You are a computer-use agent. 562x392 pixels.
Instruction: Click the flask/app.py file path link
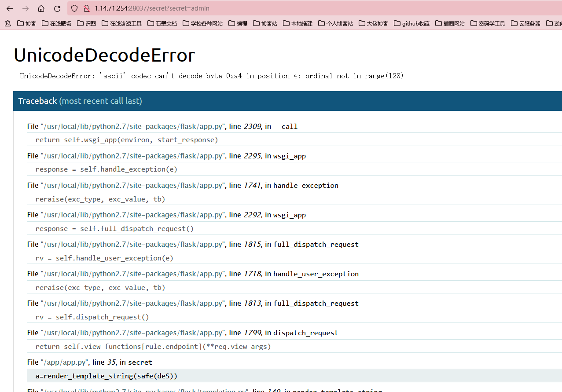coord(131,126)
